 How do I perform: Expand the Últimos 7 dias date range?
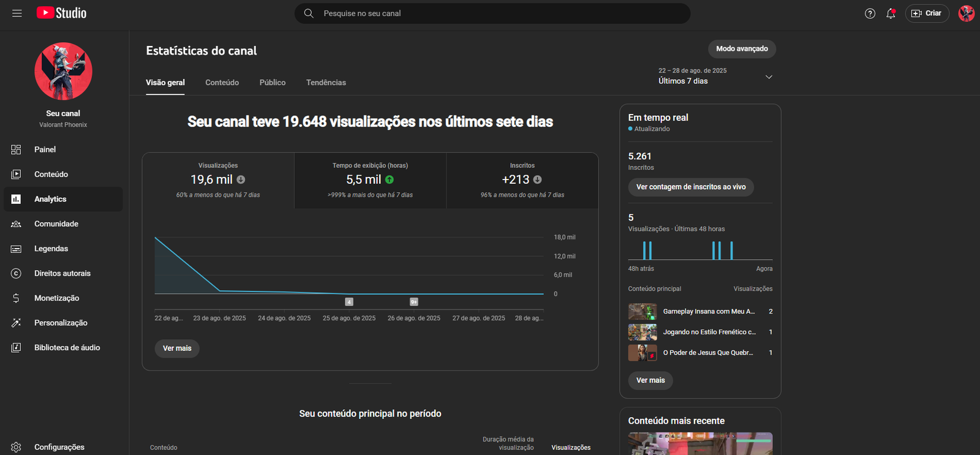click(x=715, y=76)
